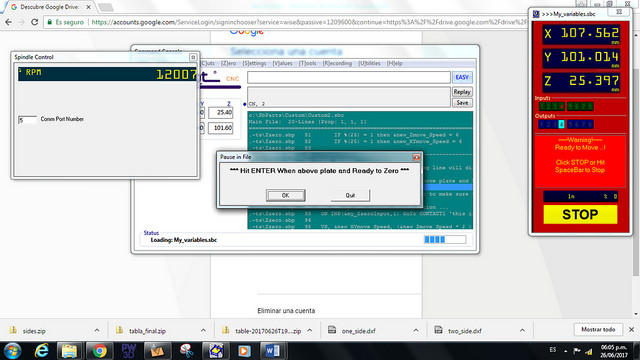Click the value field showing 101.60

click(220, 128)
